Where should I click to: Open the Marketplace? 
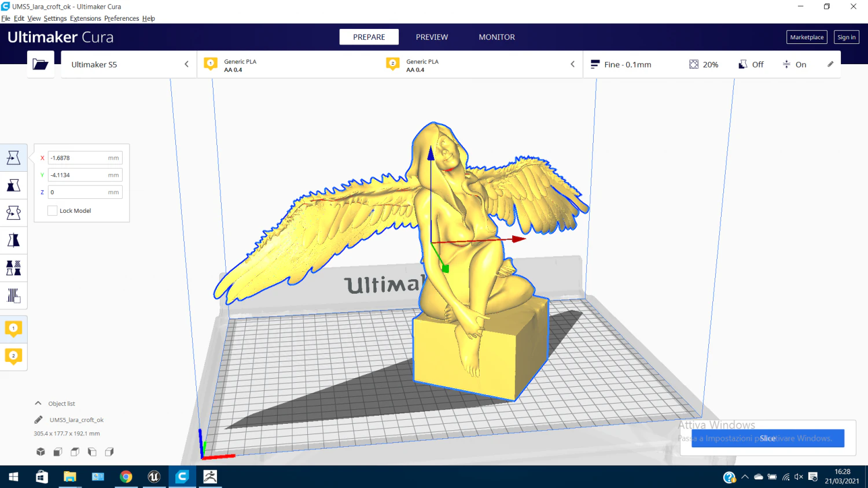click(807, 37)
